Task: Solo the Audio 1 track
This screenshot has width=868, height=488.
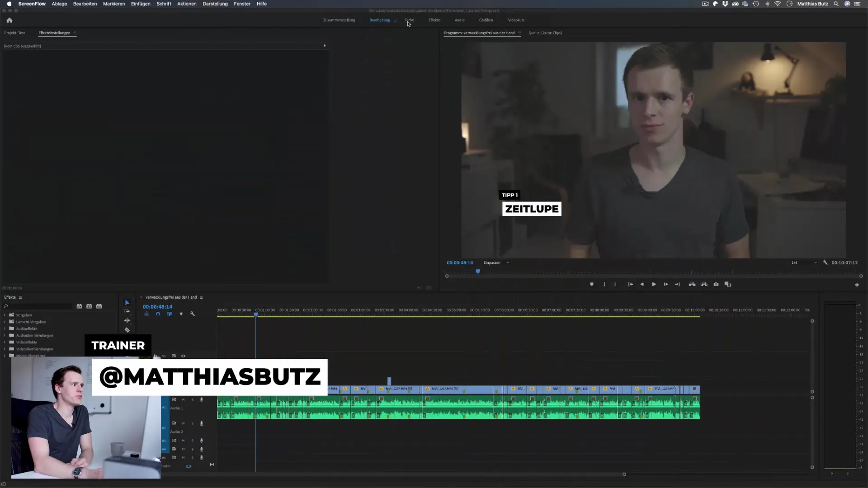Action: click(192, 400)
